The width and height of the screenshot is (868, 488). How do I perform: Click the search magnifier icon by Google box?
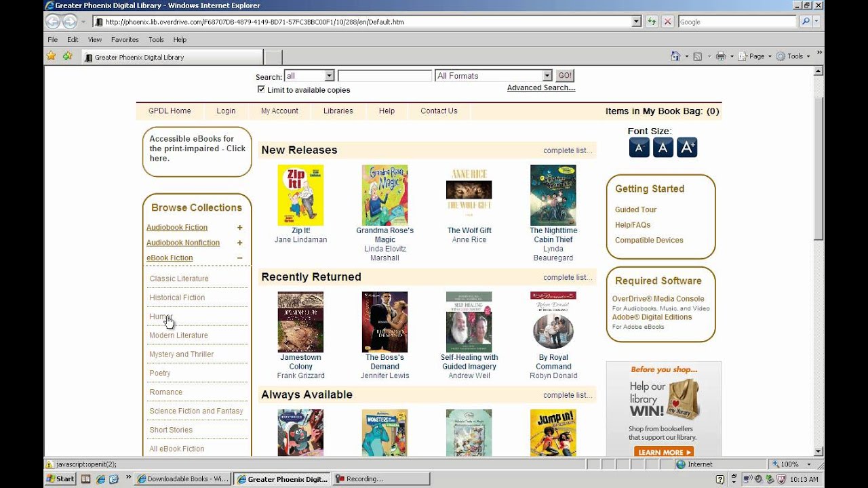(x=806, y=22)
